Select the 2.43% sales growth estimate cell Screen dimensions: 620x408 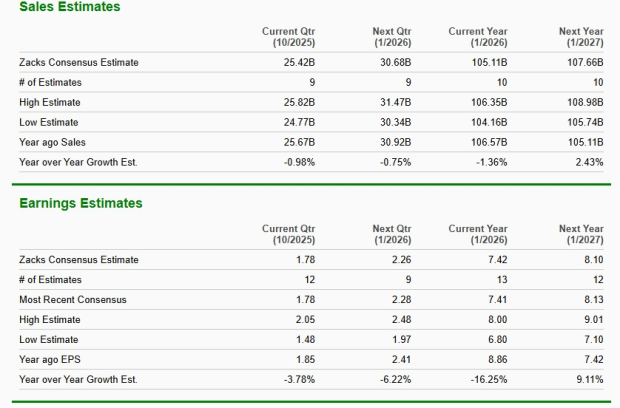coord(588,162)
